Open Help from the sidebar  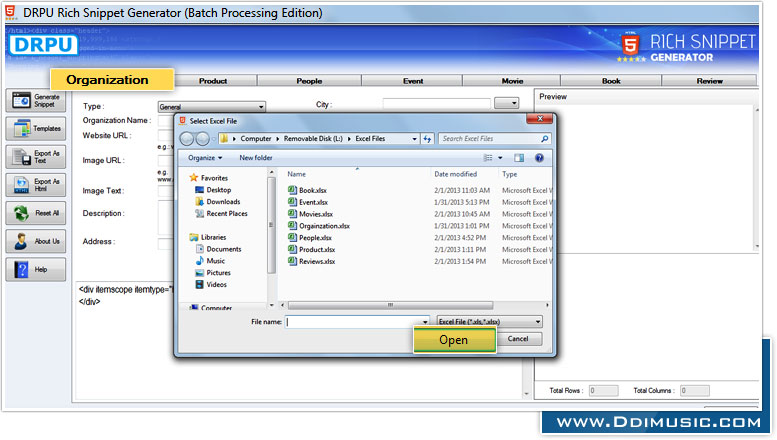(36, 270)
